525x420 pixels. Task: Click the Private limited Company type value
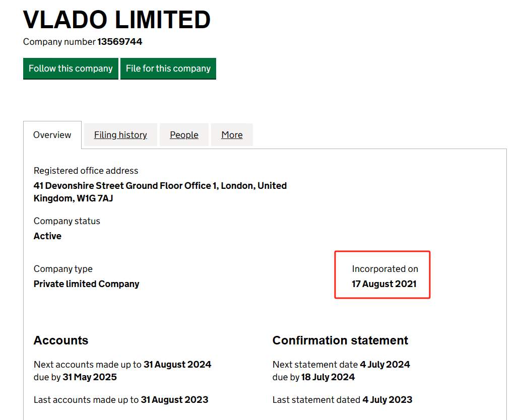click(86, 284)
